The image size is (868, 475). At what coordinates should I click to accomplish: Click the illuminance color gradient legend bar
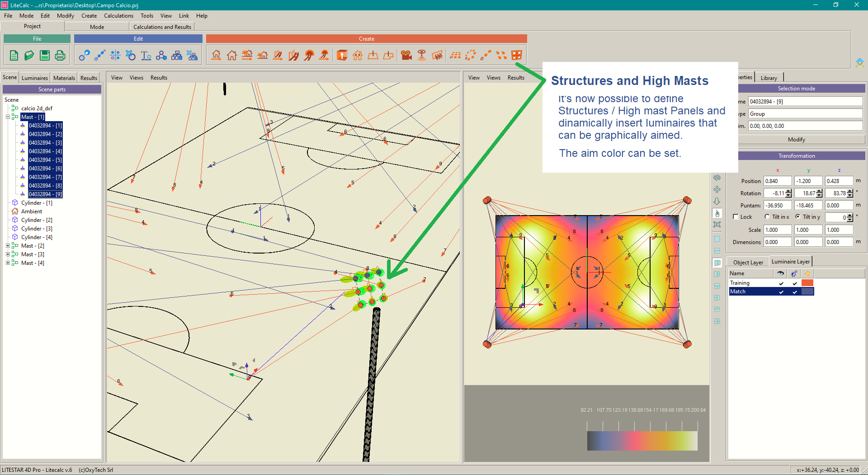642,441
